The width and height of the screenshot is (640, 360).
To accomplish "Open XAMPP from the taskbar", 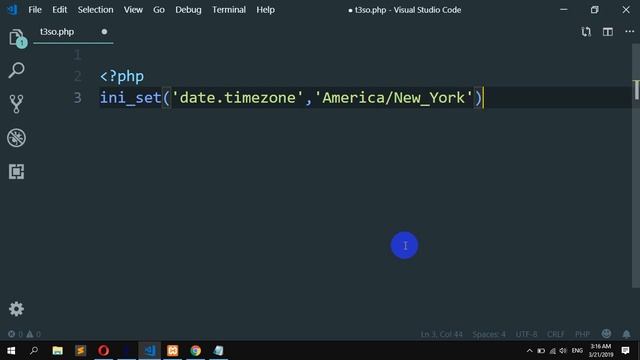I will (173, 351).
